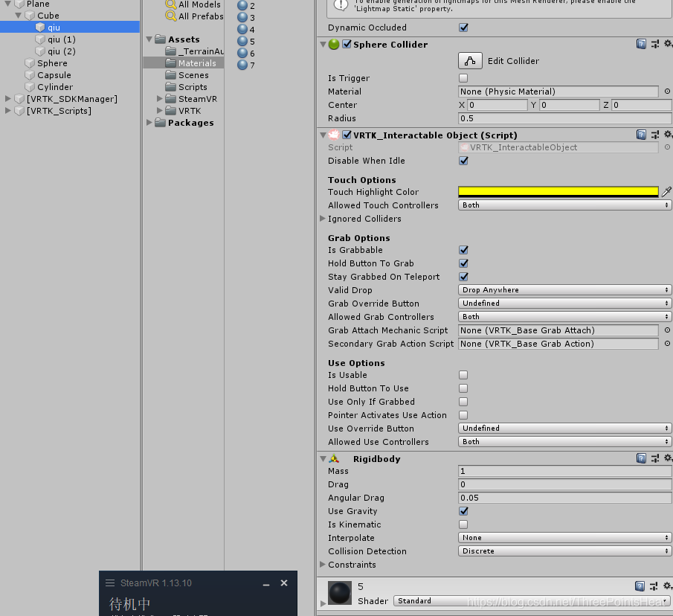Open Allowed Grab Controllers dropdown
Screen dimensions: 673x616
pyautogui.click(x=564, y=316)
